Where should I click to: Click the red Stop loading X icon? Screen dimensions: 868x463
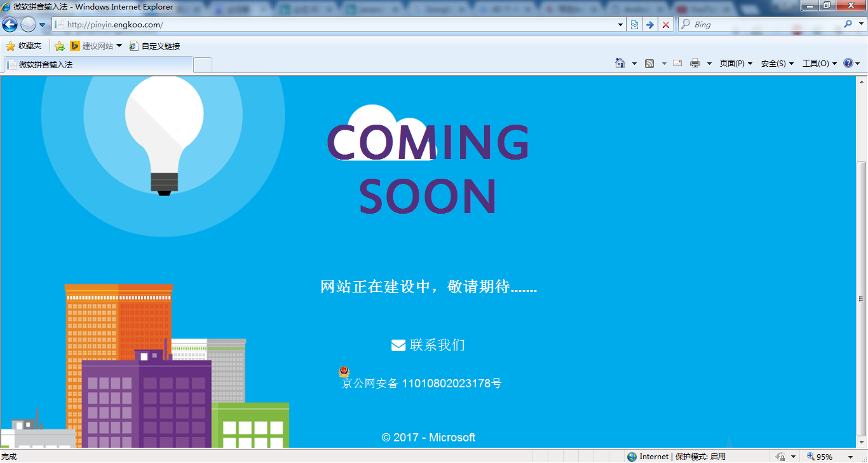click(x=666, y=25)
